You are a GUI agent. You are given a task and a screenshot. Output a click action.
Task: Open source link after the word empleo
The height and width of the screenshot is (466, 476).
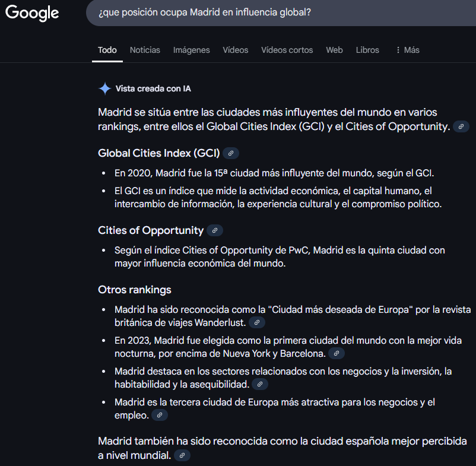(x=160, y=416)
